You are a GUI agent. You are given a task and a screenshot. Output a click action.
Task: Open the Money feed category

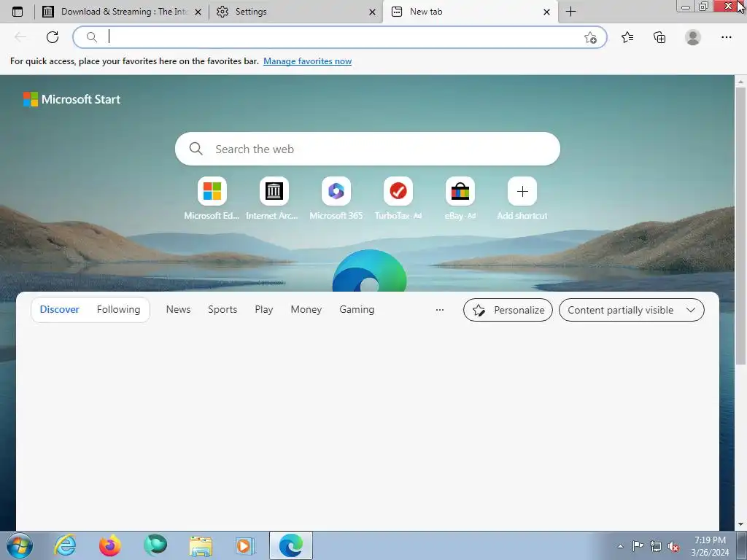[x=306, y=309]
